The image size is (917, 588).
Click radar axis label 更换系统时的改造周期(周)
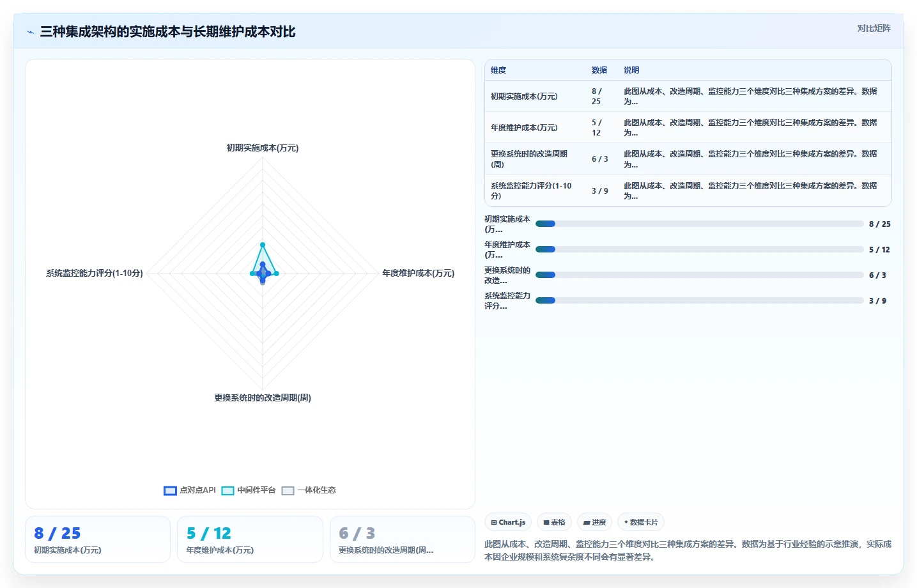263,398
